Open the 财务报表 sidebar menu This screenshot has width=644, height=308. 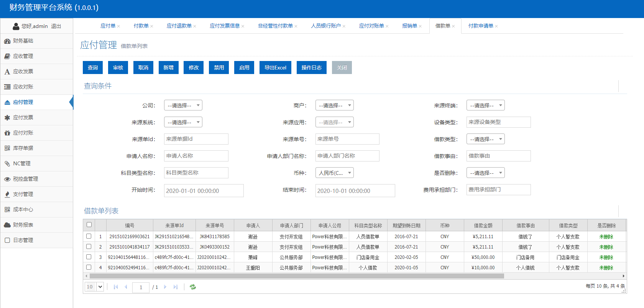click(23, 225)
